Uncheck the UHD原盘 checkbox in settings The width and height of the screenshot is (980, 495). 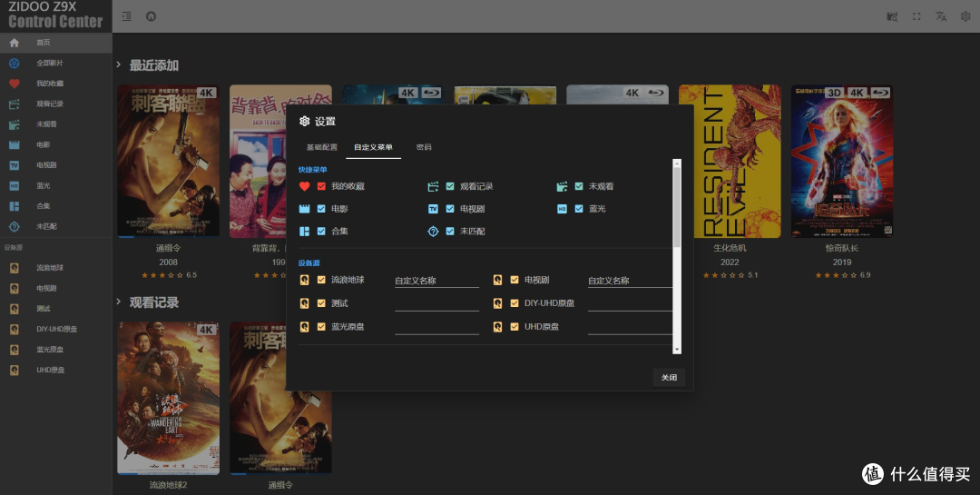(x=514, y=326)
